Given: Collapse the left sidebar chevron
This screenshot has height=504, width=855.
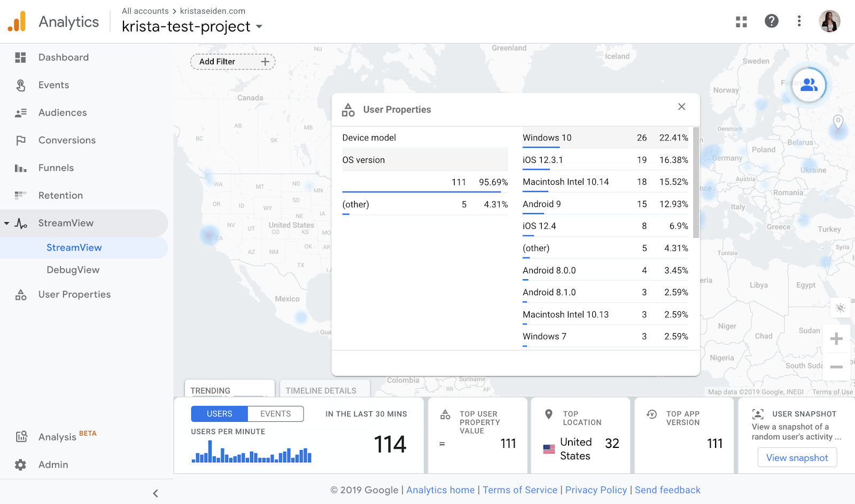Looking at the screenshot, I should 156,493.
